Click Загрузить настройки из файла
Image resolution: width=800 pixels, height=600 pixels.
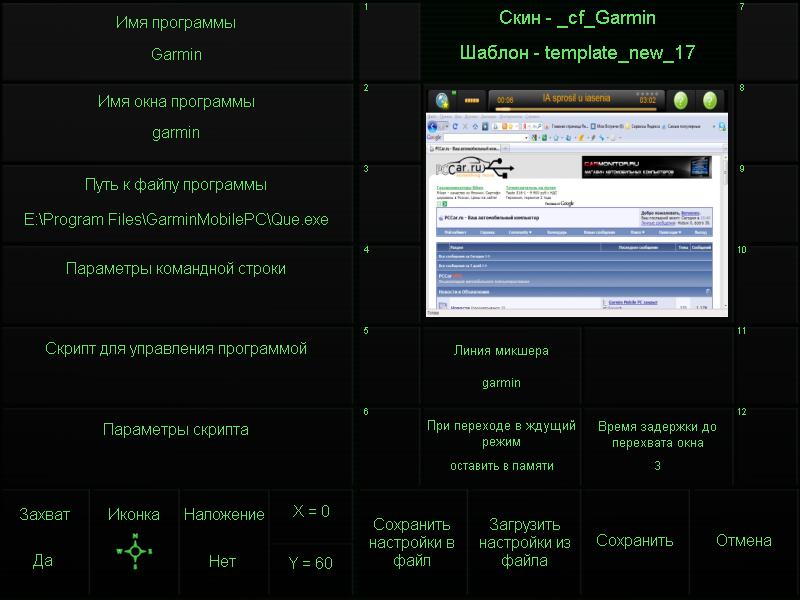click(x=524, y=542)
